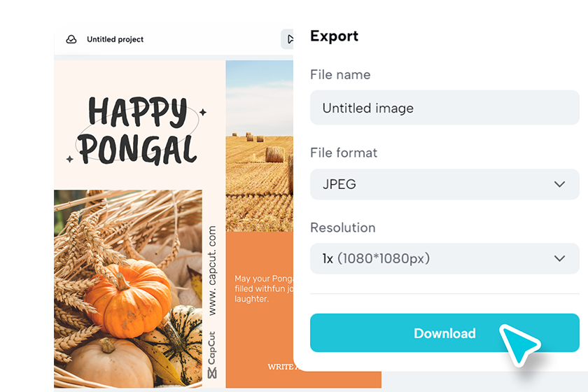Expand the resolution chevron arrow
This screenshot has width=588, height=392.
559,258
